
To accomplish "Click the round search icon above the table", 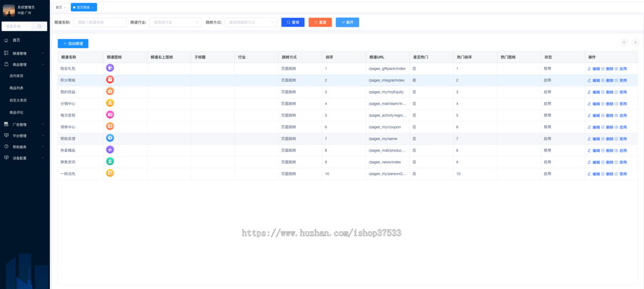I will [624, 42].
